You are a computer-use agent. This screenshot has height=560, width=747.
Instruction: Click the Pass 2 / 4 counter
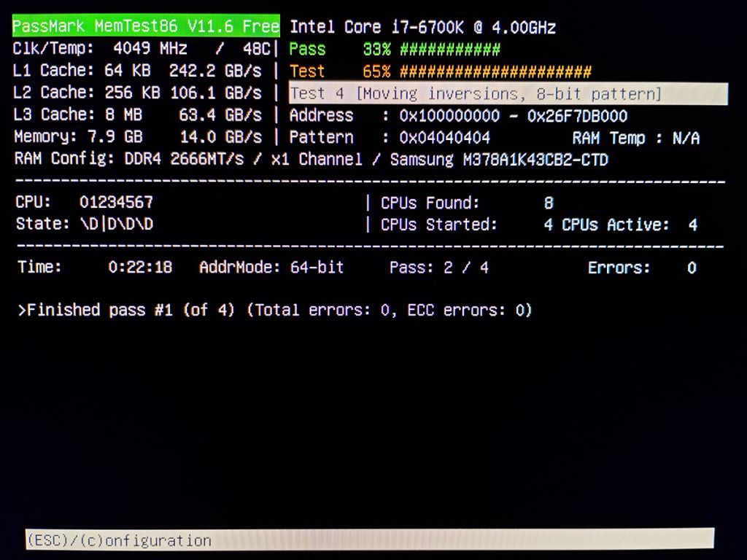(x=438, y=268)
